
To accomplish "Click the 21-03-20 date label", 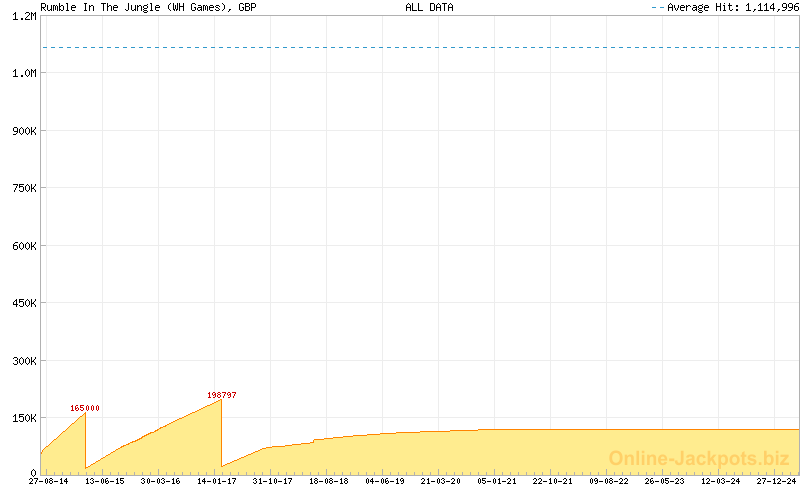I will 440,481.
